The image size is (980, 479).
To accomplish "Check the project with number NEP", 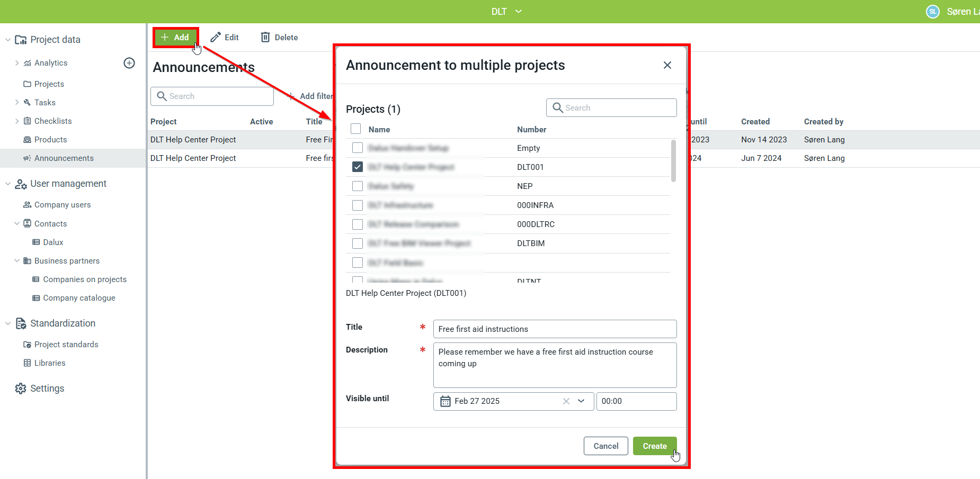I will point(358,186).
